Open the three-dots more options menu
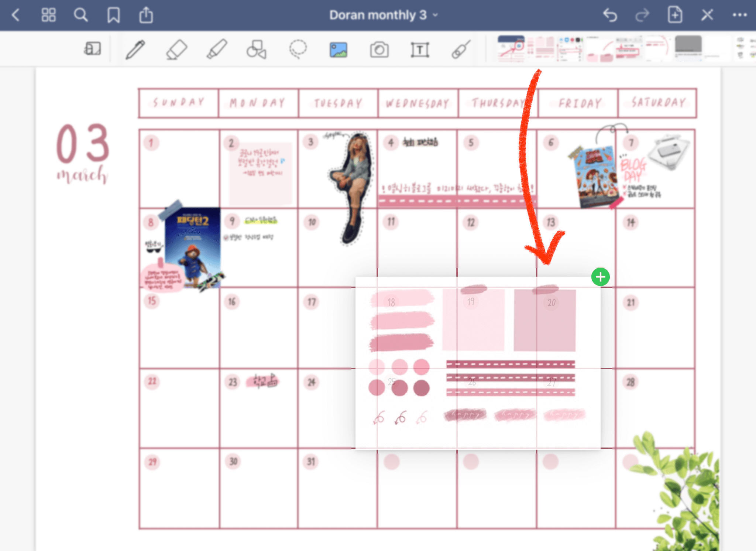This screenshot has width=756, height=551. point(739,15)
